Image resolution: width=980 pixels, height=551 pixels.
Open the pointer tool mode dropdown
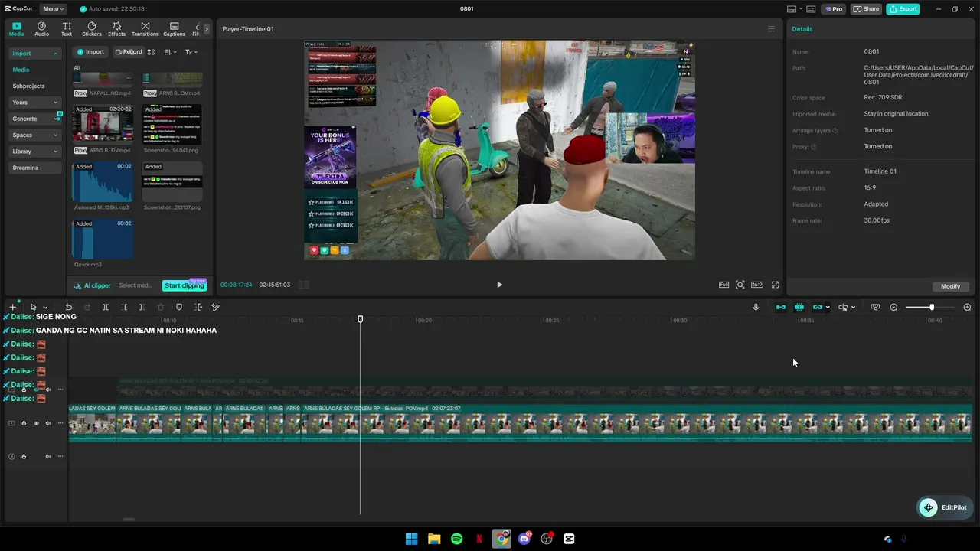(45, 308)
